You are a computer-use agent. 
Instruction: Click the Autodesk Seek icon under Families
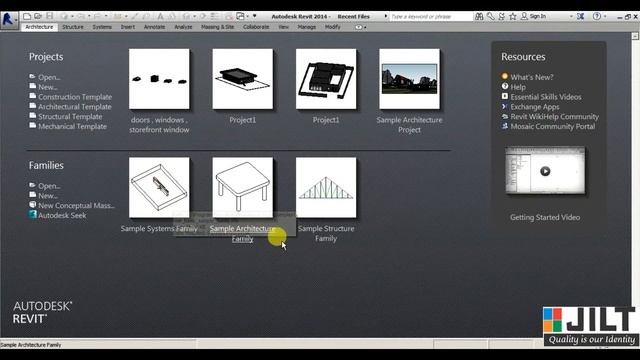[33, 215]
